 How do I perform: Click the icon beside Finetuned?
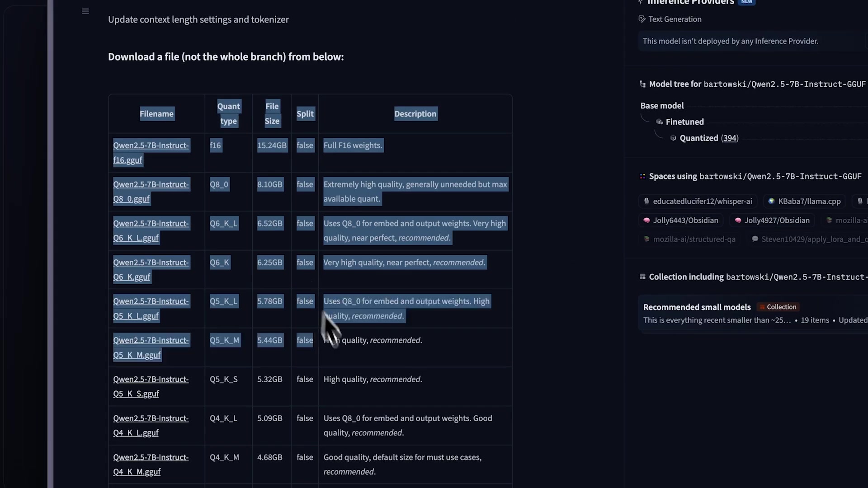pos(660,122)
